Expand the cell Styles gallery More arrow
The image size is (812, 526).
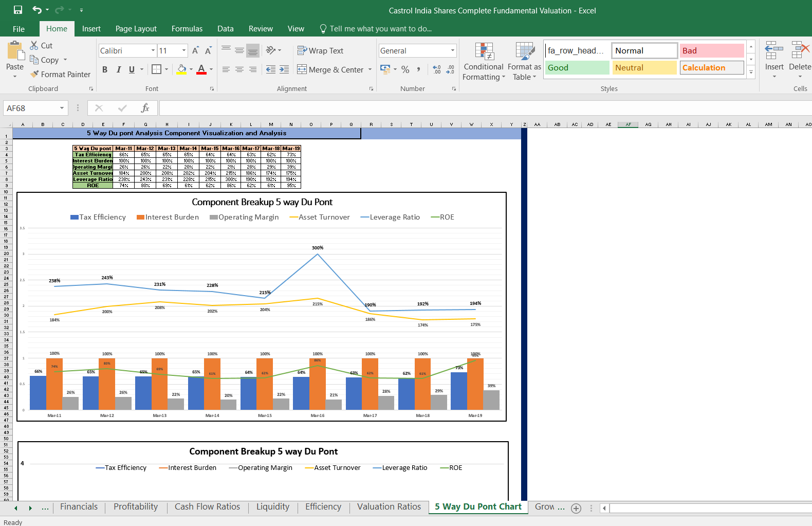751,72
